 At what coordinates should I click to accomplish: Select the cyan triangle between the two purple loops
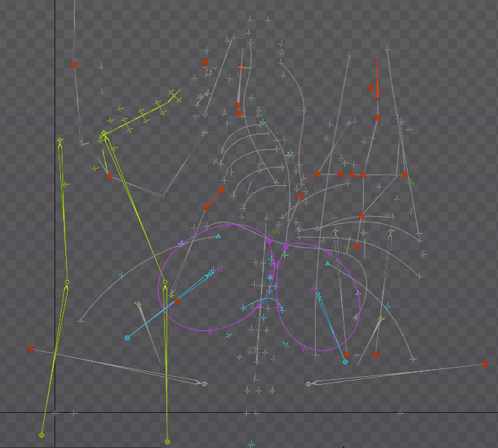coord(270,277)
